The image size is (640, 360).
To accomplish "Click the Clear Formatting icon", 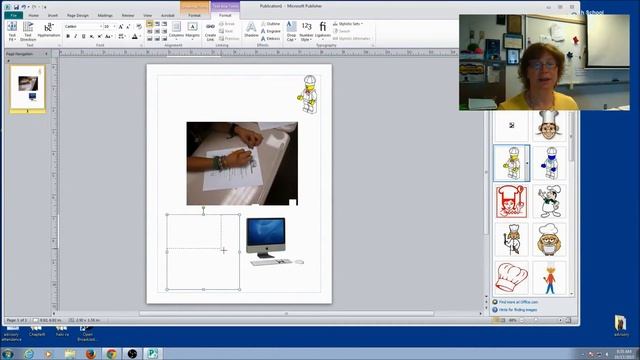I will tap(139, 27).
